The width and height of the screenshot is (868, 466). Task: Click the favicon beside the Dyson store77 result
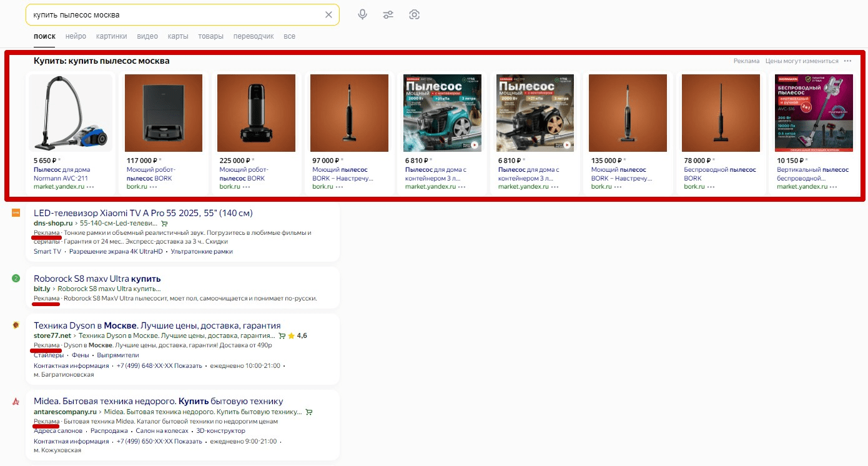(x=16, y=325)
